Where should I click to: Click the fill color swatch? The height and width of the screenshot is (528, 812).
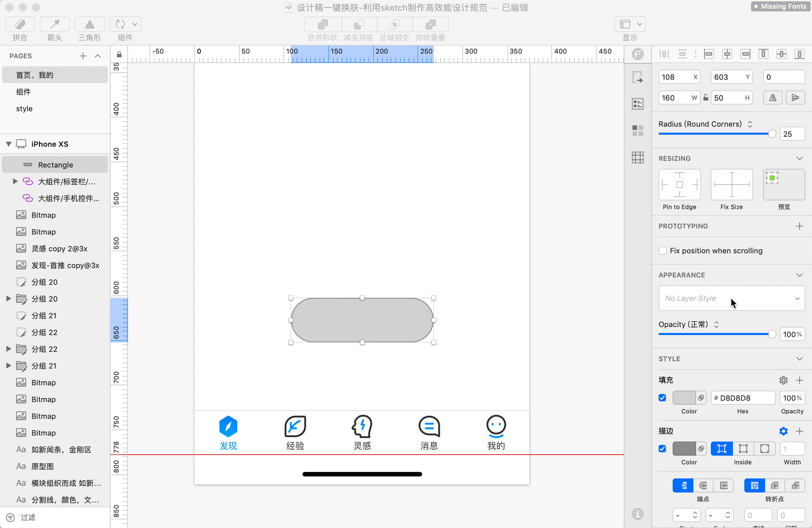683,398
